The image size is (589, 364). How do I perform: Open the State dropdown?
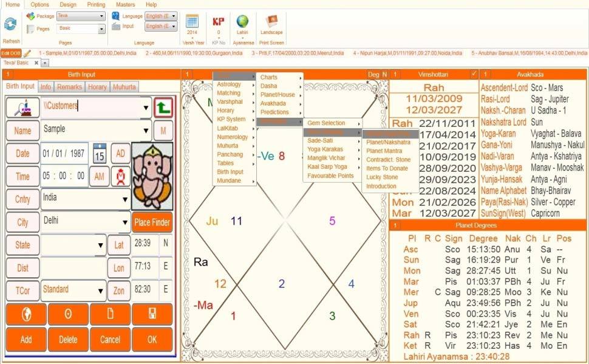click(x=100, y=245)
